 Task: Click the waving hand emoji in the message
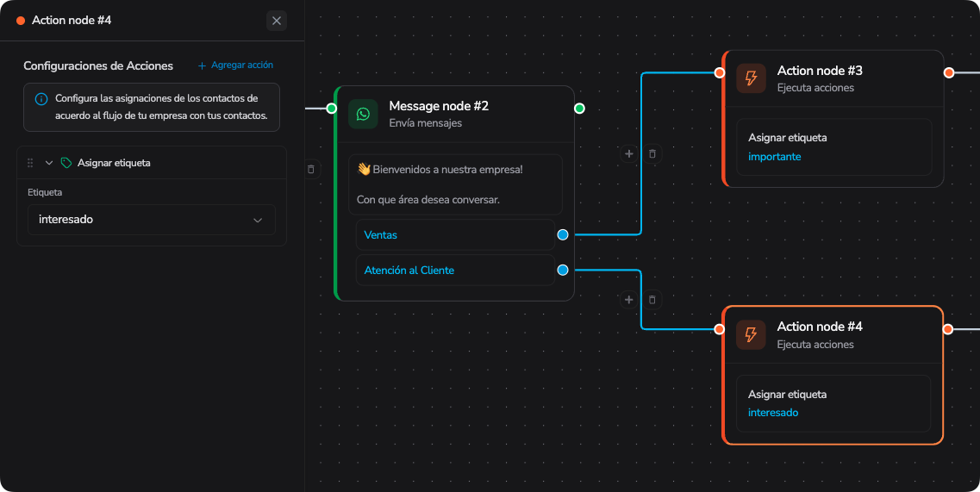[364, 169]
